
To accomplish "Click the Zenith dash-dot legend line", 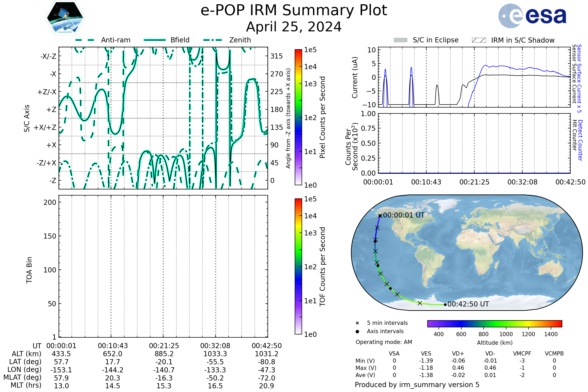I will click(213, 40).
